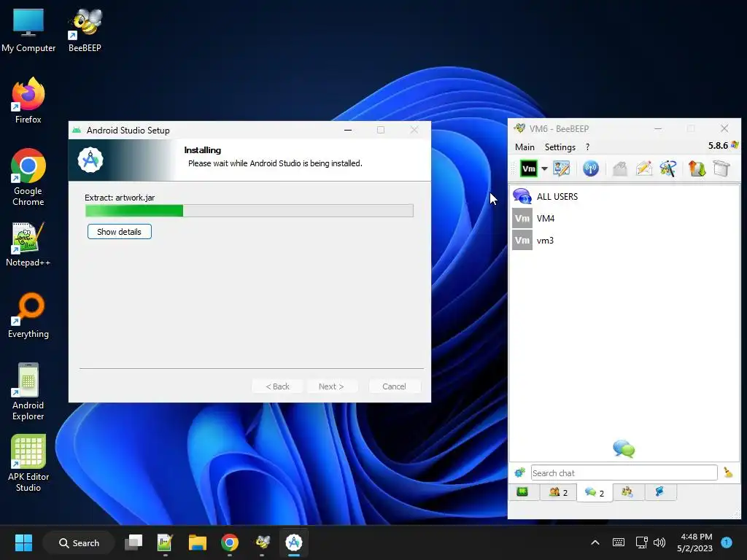This screenshot has height=560, width=747.
Task: Click the Android Studio logo in setup header
Action: (x=90, y=160)
